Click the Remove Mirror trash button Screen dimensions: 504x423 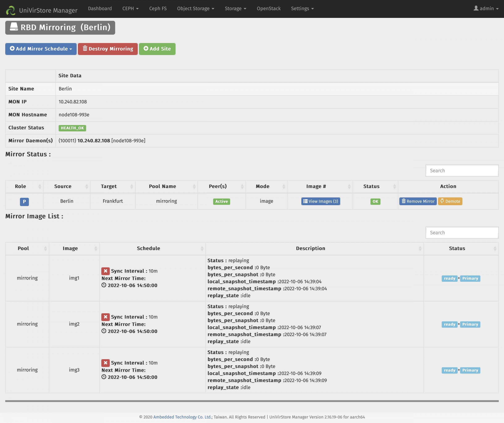418,201
